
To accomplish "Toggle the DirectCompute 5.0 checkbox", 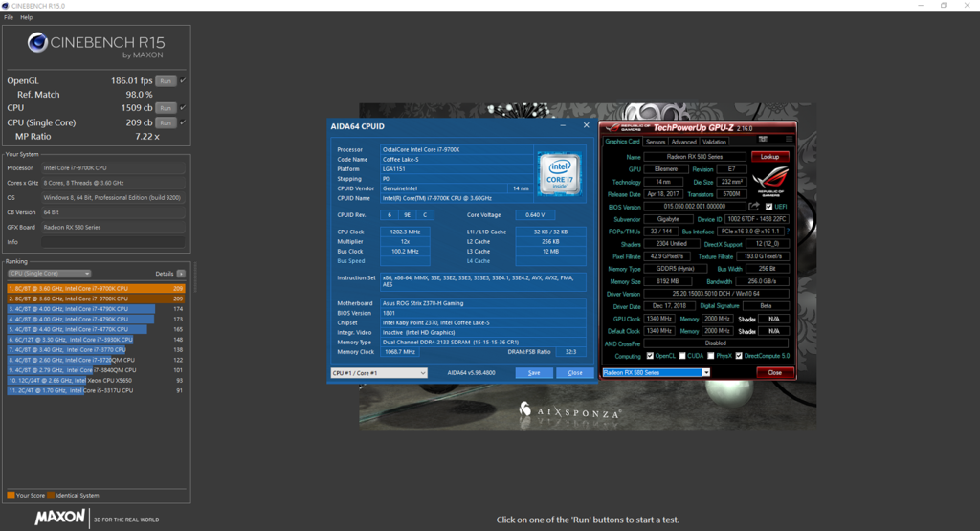I will tap(739, 356).
